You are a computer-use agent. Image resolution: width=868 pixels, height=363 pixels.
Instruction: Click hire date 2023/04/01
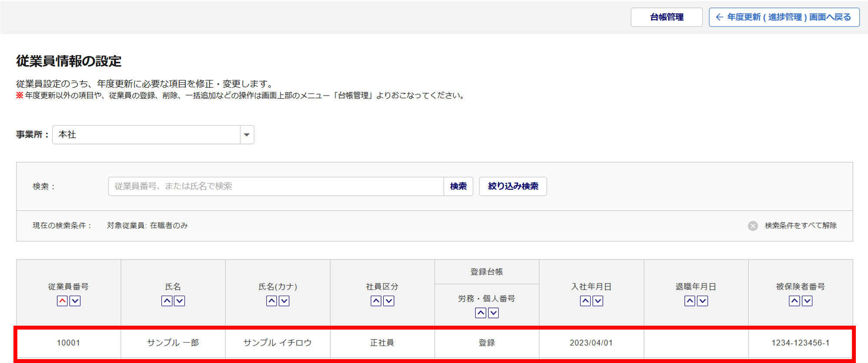click(x=592, y=343)
